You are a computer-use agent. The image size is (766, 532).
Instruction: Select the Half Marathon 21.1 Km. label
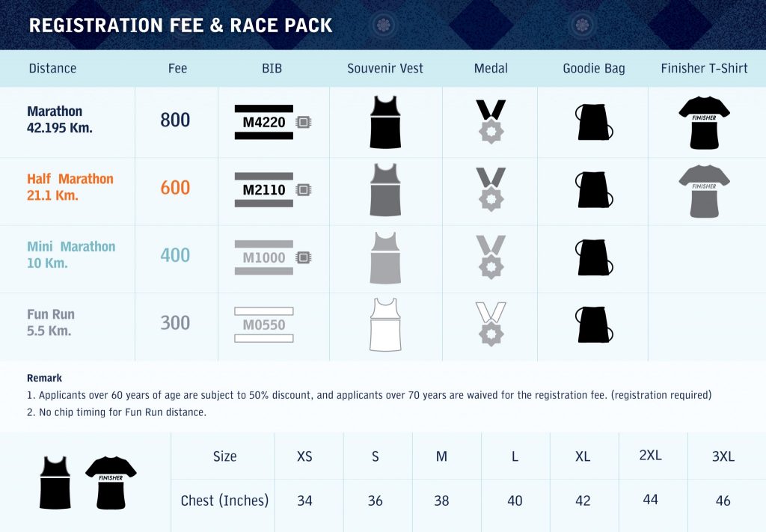pyautogui.click(x=70, y=187)
